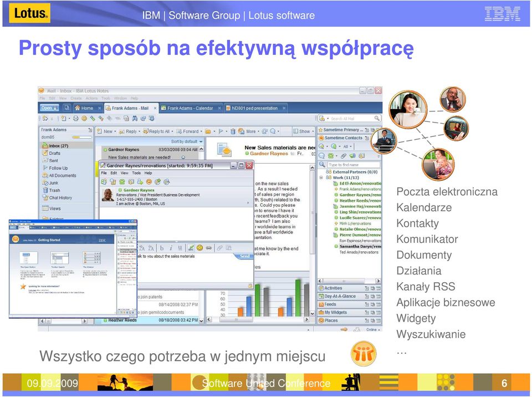This screenshot has width=532, height=397.
Task: Click the smiley emoticon icon in chat
Action: point(200,248)
